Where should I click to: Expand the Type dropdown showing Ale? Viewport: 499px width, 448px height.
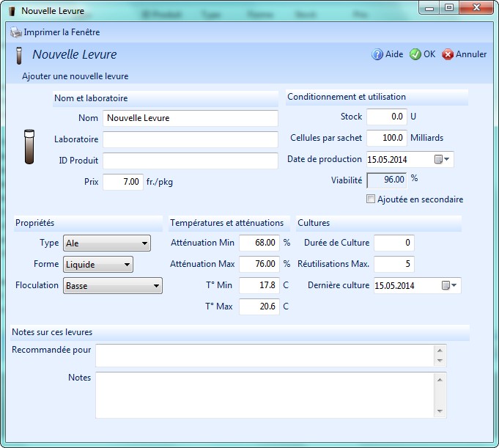(106, 243)
